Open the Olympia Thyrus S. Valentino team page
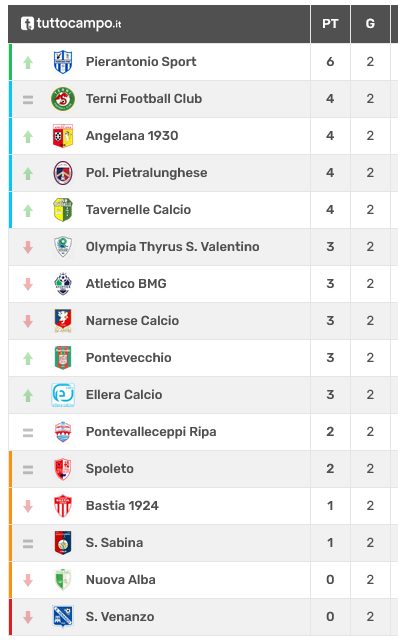The width and height of the screenshot is (398, 640). coord(172,247)
